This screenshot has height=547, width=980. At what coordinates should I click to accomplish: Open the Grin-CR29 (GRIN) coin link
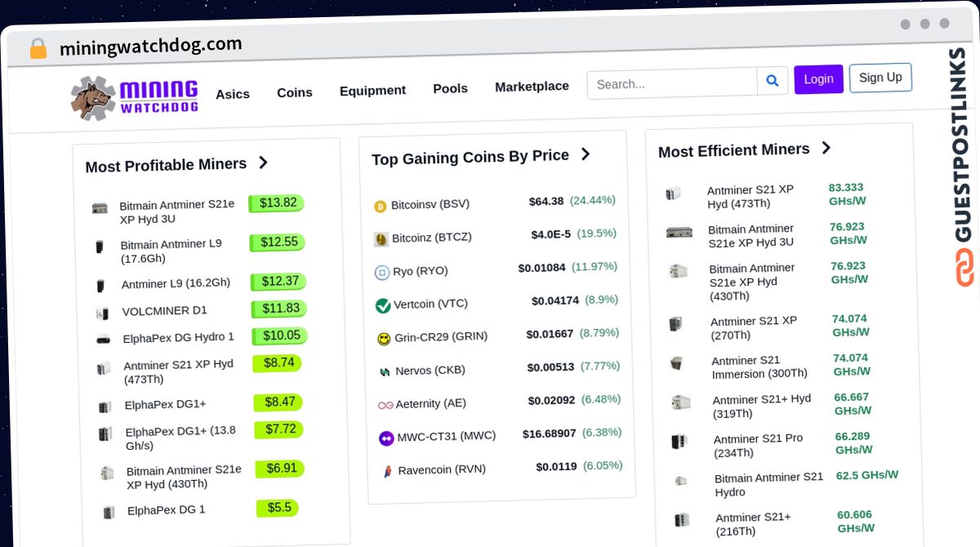tap(441, 336)
